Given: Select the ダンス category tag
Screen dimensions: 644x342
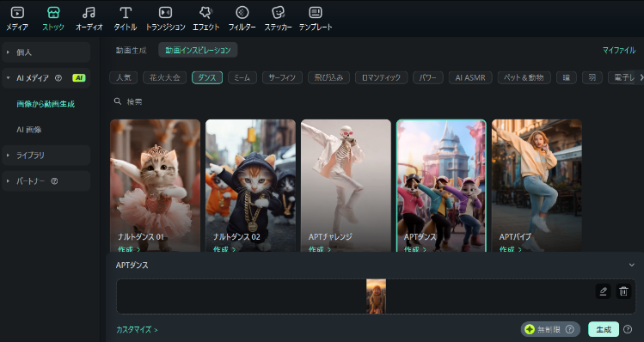Looking at the screenshot, I should coord(207,77).
